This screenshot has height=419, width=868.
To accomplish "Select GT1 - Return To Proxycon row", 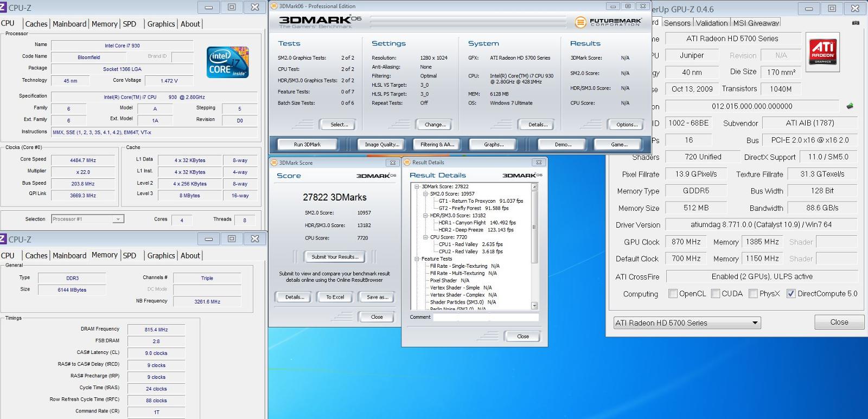I will click(x=481, y=201).
